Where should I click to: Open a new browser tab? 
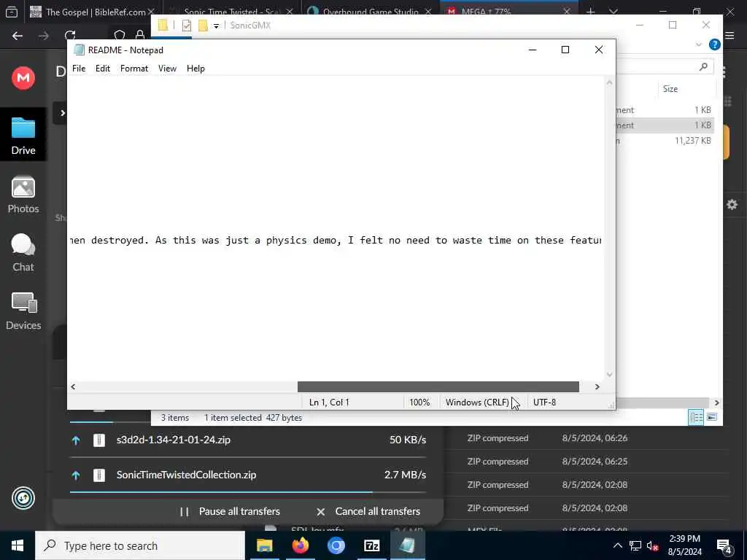pos(591,12)
